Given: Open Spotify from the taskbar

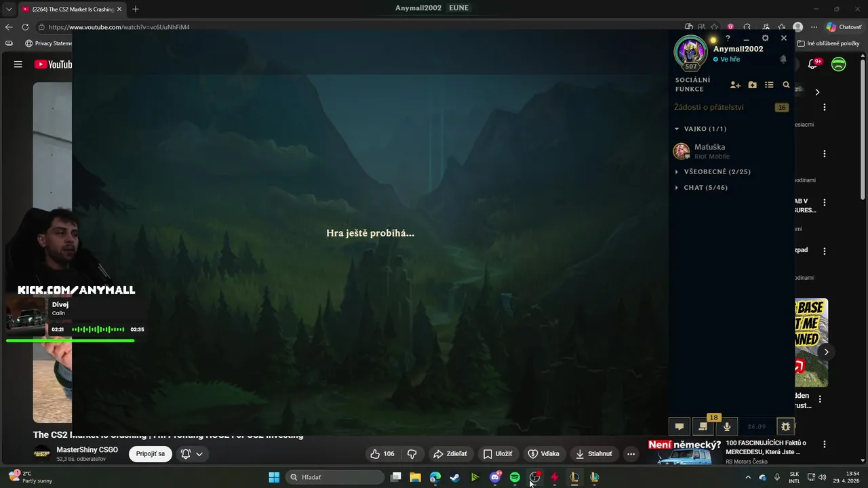Looking at the screenshot, I should tap(515, 477).
